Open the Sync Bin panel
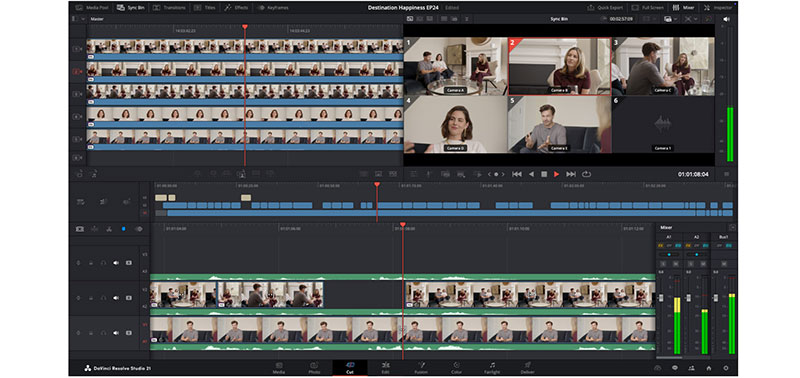Image resolution: width=800 pixels, height=378 pixels. tap(131, 8)
